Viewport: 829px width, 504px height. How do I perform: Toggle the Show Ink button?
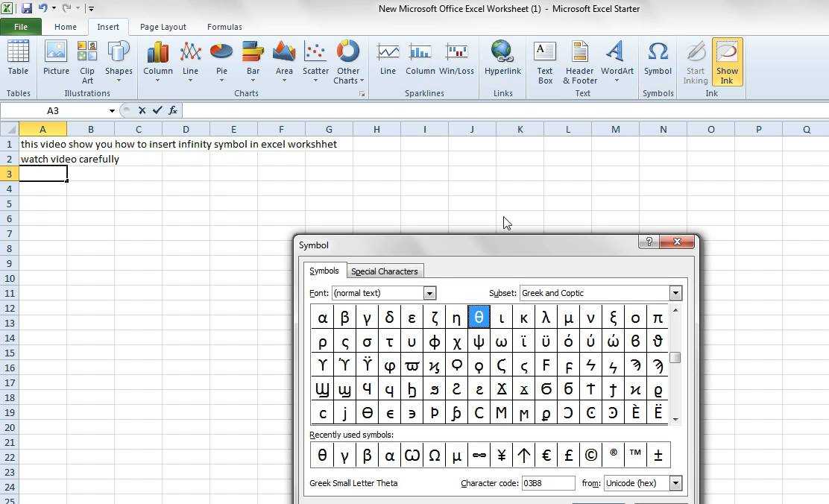point(727,61)
